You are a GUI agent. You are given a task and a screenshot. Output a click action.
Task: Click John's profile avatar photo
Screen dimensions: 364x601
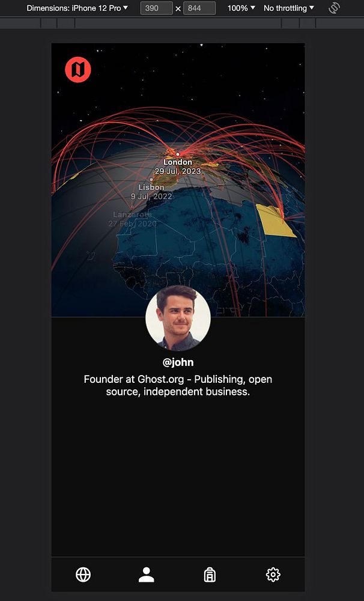[178, 318]
